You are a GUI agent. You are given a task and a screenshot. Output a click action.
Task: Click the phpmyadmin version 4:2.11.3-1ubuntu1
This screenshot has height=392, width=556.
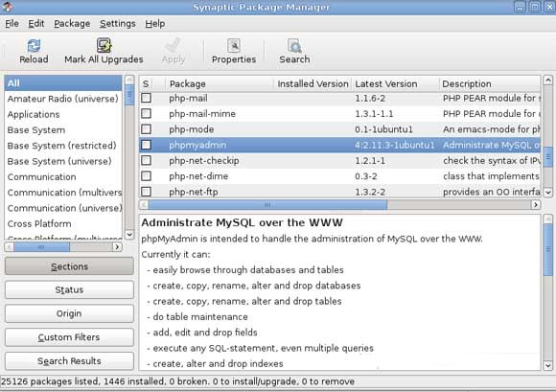point(394,145)
